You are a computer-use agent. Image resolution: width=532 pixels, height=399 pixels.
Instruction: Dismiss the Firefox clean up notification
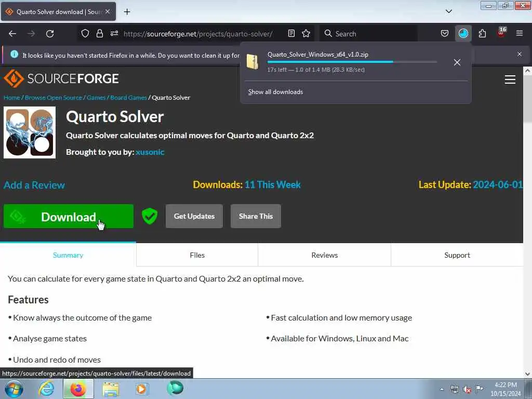point(520,54)
